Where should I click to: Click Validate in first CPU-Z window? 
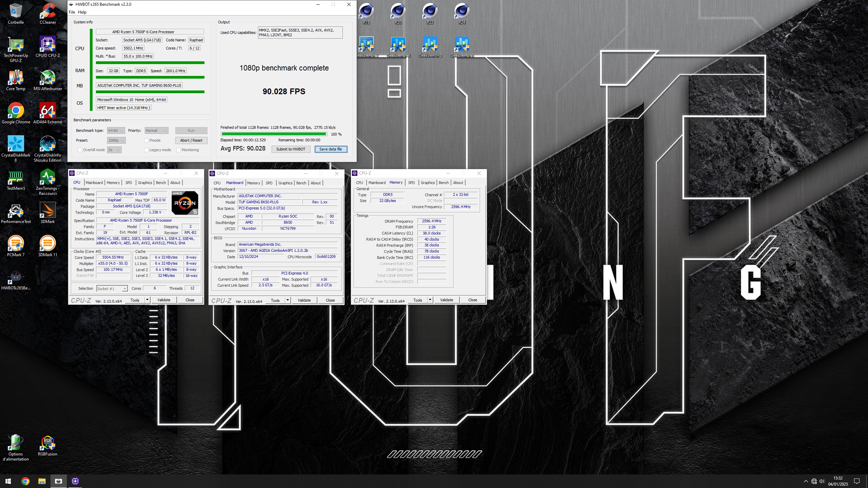coord(164,300)
